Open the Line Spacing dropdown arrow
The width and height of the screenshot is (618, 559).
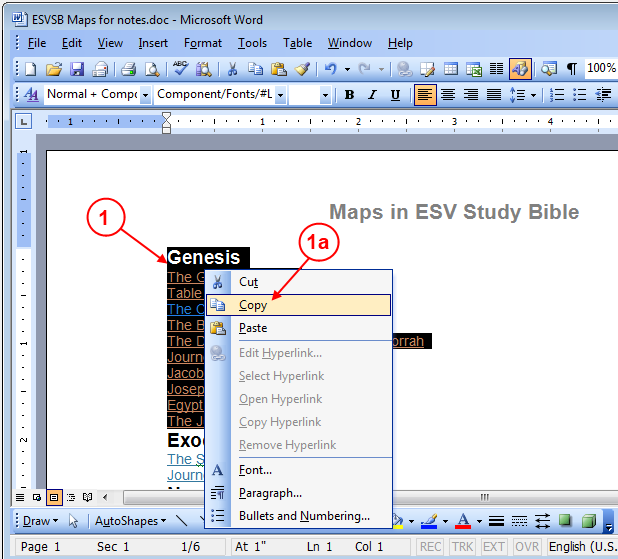click(533, 95)
